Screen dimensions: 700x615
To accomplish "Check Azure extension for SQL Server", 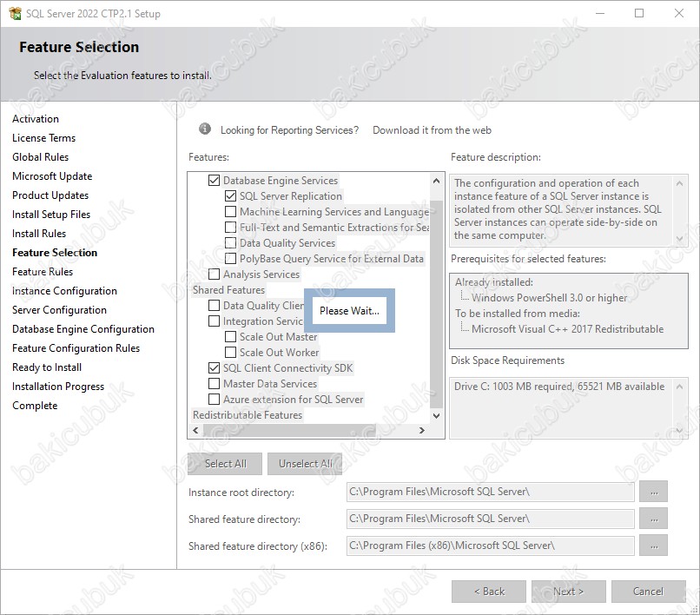I will (x=214, y=400).
